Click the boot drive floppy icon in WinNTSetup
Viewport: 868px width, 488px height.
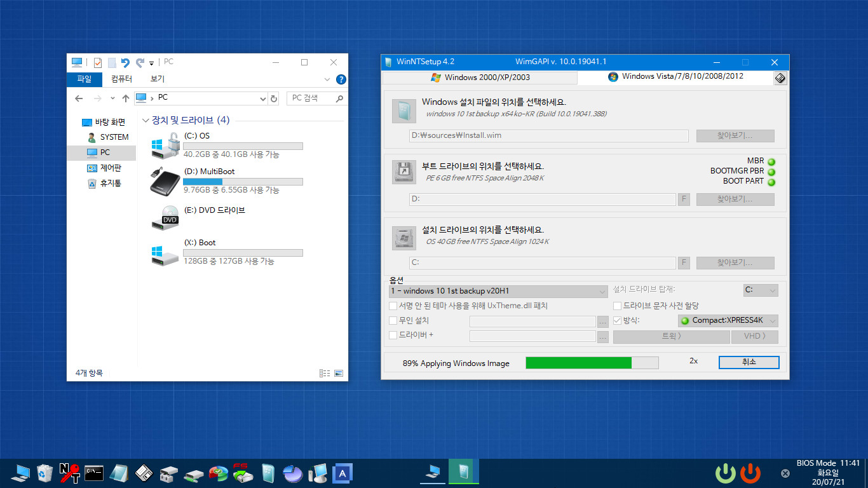(x=403, y=172)
